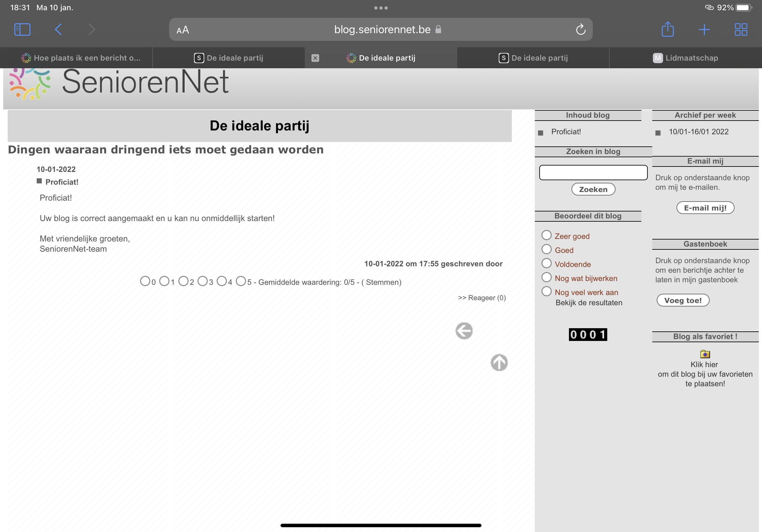Open Bekijk de resultaten link

pos(589,302)
